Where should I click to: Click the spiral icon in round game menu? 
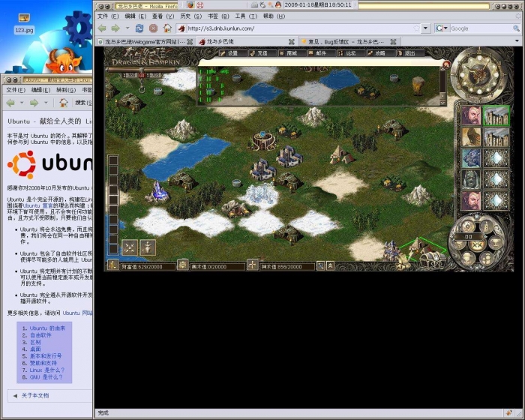pos(468,226)
